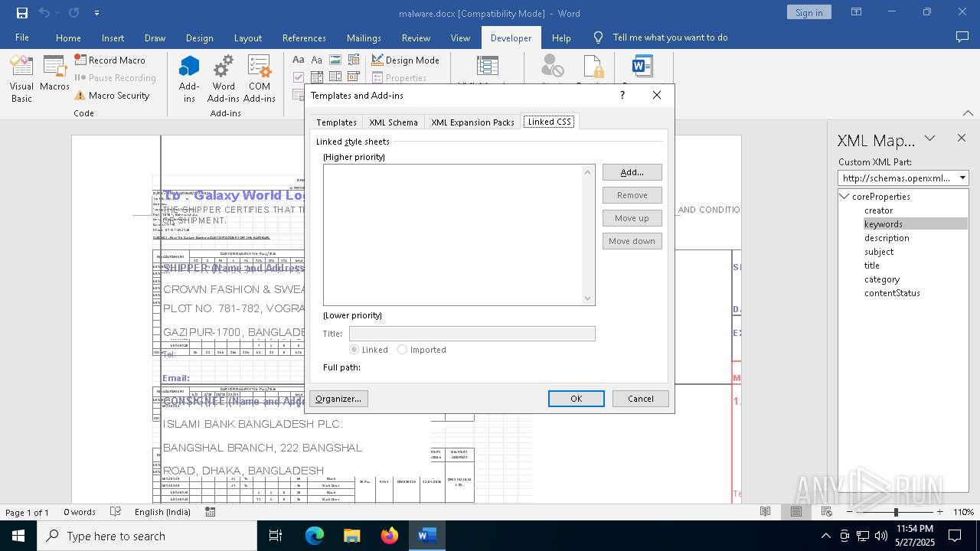Select the creator XML node
980x551 pixels.
[x=878, y=210]
